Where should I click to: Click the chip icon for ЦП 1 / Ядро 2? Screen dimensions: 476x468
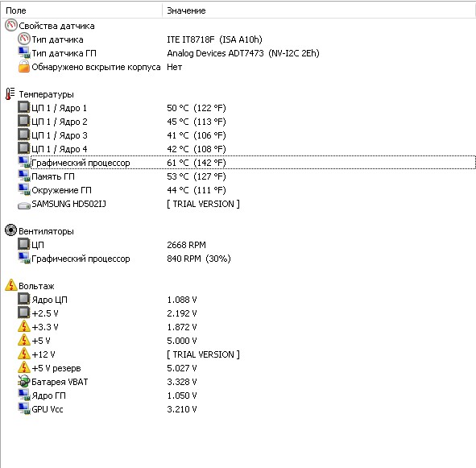(24, 121)
